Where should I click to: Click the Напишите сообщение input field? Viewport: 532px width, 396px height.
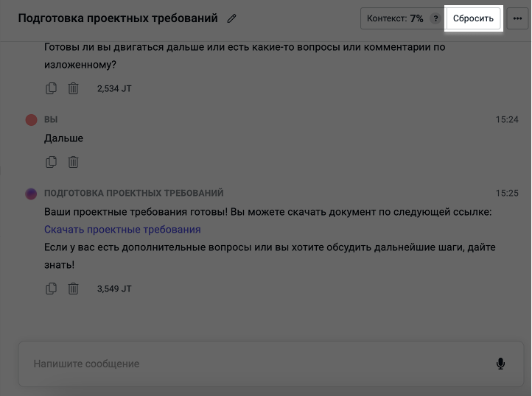251,364
